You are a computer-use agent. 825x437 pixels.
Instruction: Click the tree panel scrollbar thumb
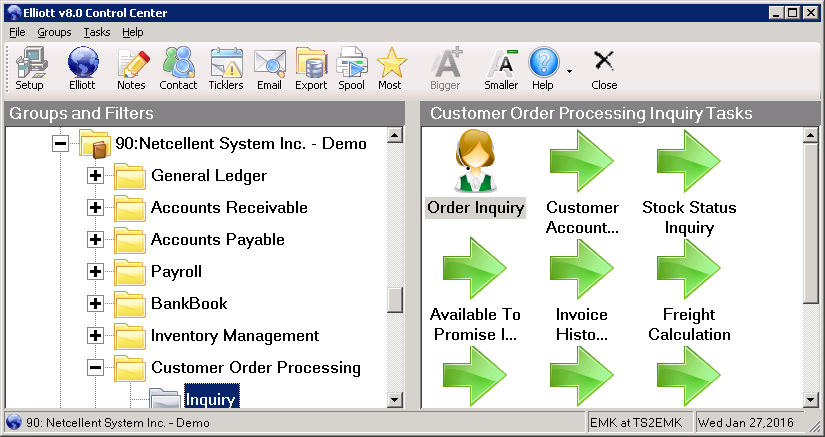[x=395, y=300]
